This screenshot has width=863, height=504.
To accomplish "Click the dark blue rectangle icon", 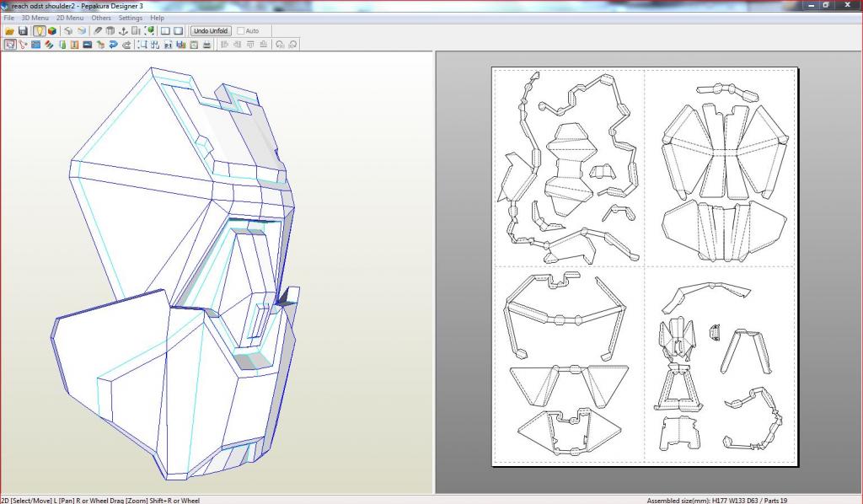I will pos(87,45).
